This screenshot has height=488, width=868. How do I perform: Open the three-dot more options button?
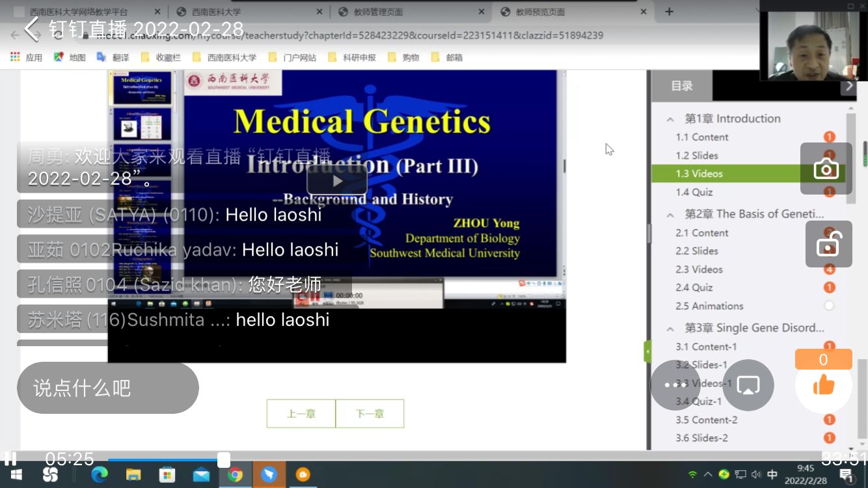675,385
